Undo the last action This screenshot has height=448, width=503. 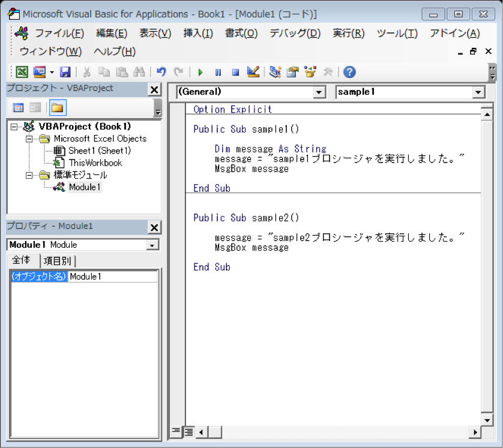tap(161, 72)
